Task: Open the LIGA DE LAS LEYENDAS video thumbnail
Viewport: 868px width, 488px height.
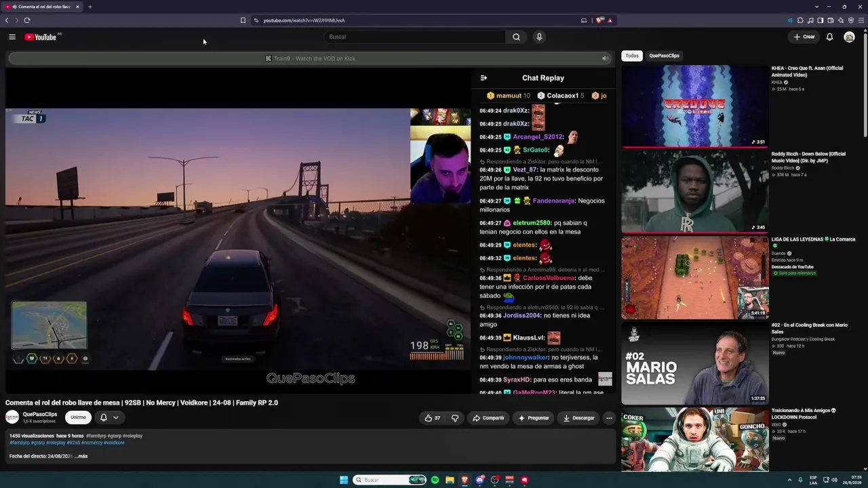Action: point(695,277)
